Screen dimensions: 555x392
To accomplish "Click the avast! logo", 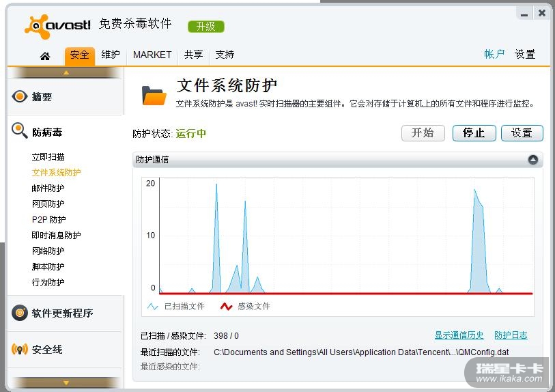I will [57, 26].
